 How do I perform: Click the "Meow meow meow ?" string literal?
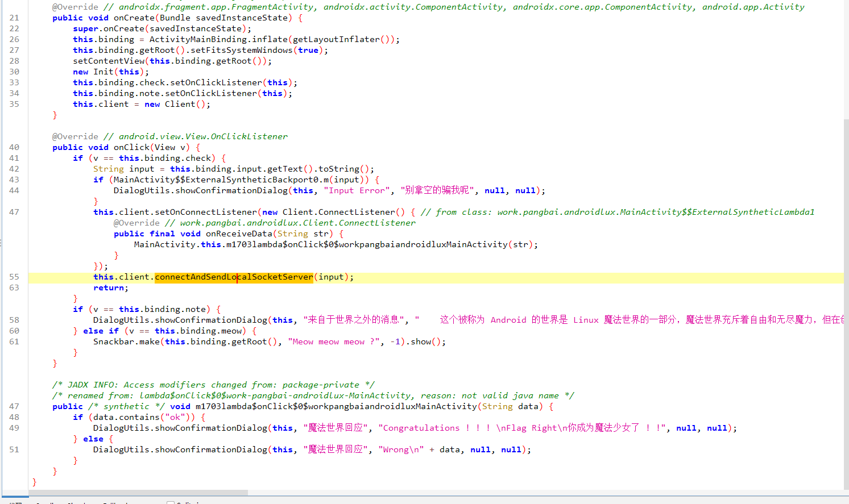click(334, 341)
